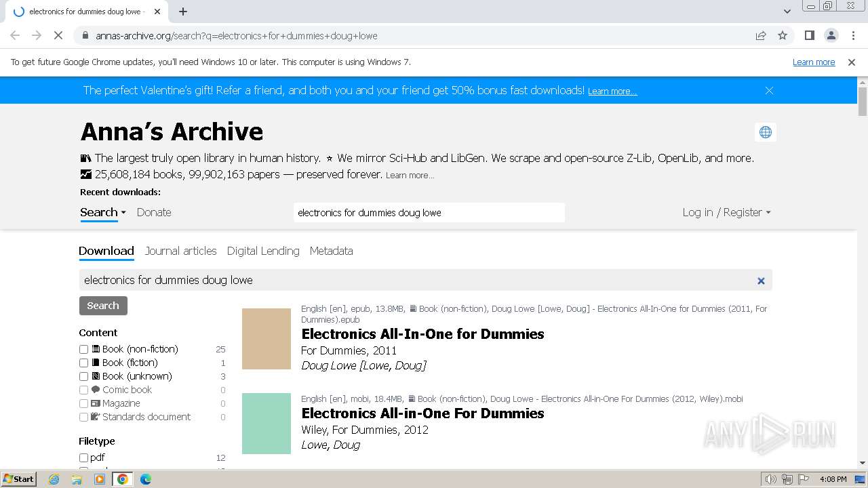
Task: Close the electronics for dummies tab
Action: 157,12
